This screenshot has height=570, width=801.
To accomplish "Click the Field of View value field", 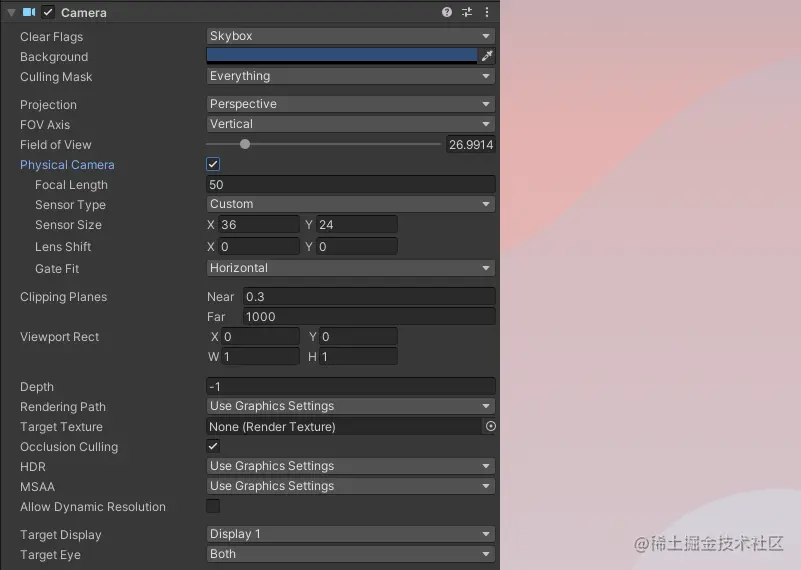I will [x=470, y=145].
